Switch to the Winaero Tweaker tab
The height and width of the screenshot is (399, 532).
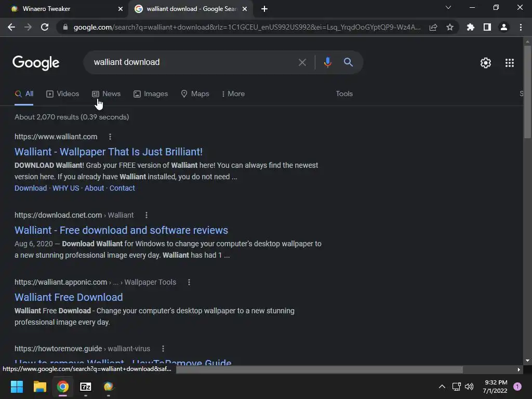(x=64, y=9)
